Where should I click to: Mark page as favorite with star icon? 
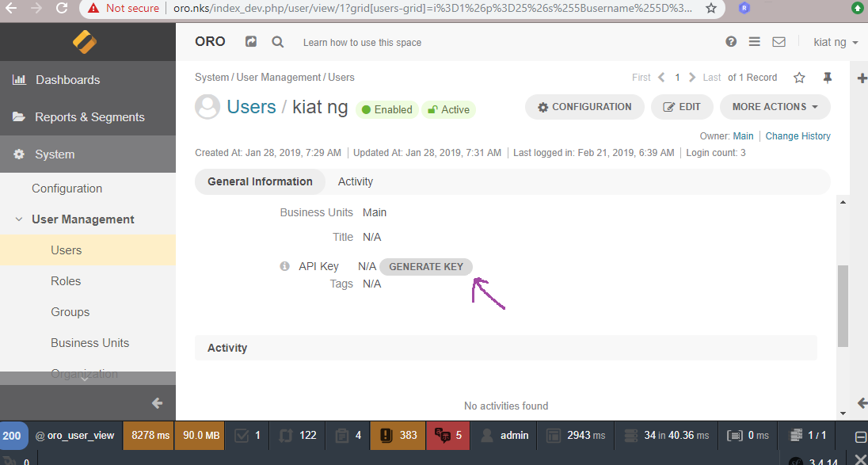(x=799, y=78)
